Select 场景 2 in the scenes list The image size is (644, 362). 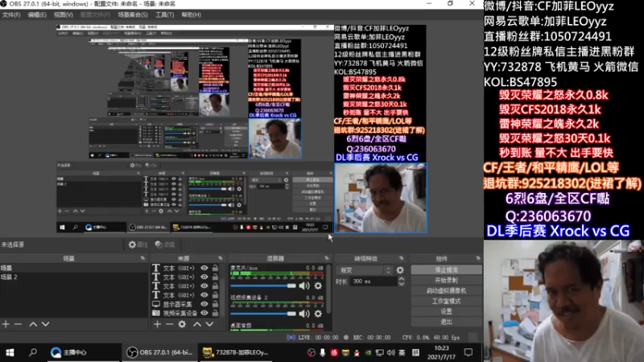(x=74, y=277)
